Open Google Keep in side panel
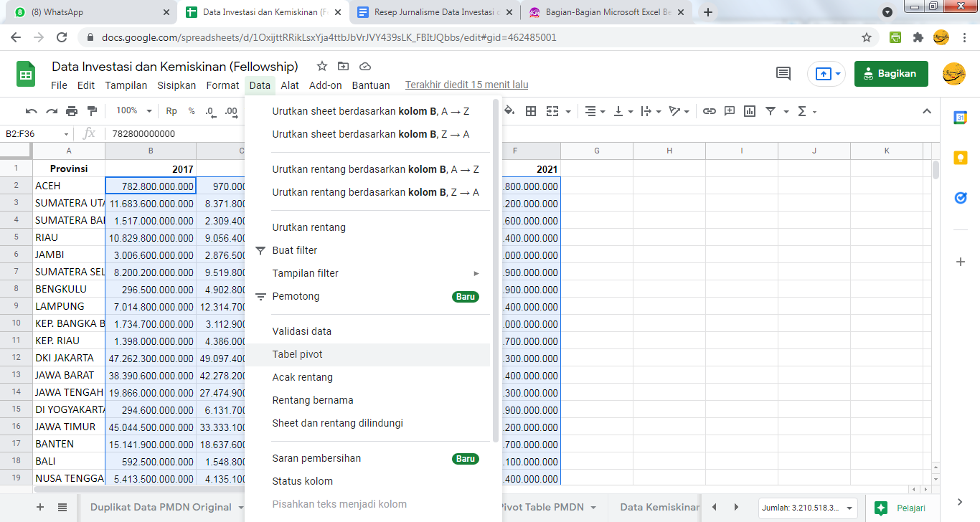Screen dimensions: 980x522 pyautogui.click(x=961, y=158)
